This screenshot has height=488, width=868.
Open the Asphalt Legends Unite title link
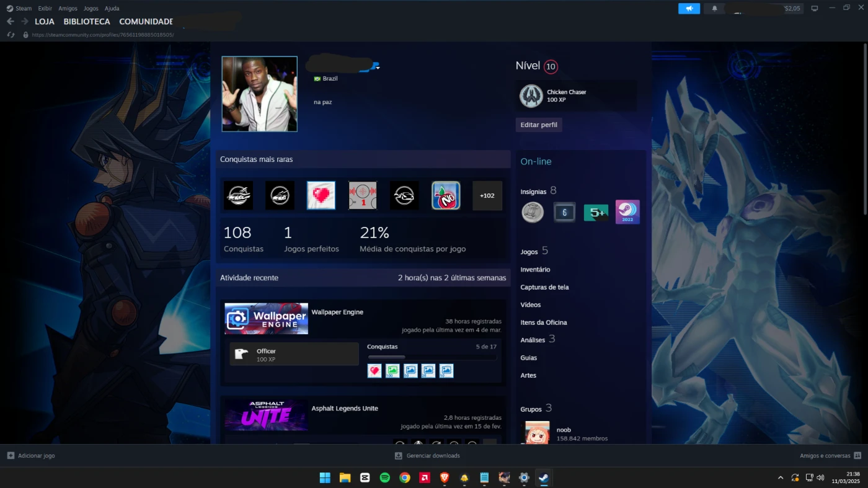pos(345,408)
